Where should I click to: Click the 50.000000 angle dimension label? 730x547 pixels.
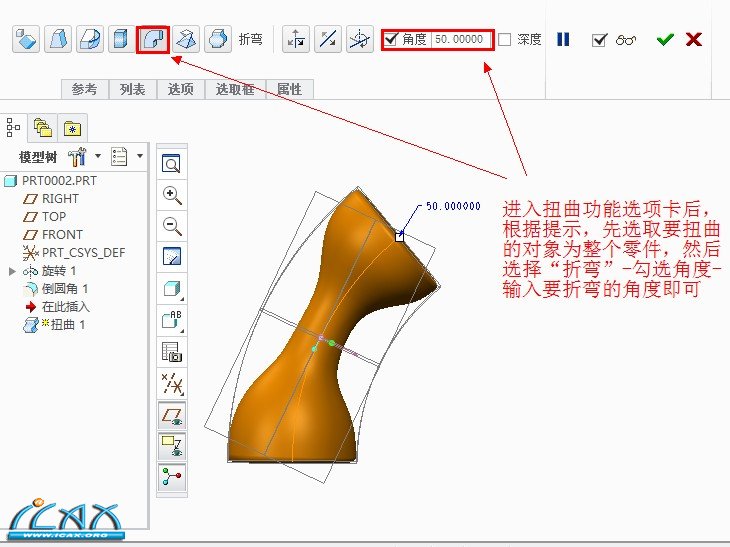coord(453,206)
